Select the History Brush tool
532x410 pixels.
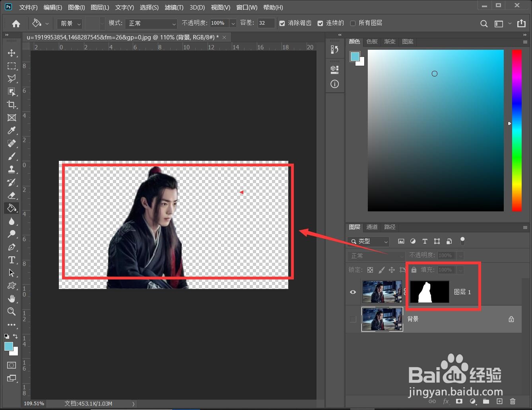click(x=12, y=182)
